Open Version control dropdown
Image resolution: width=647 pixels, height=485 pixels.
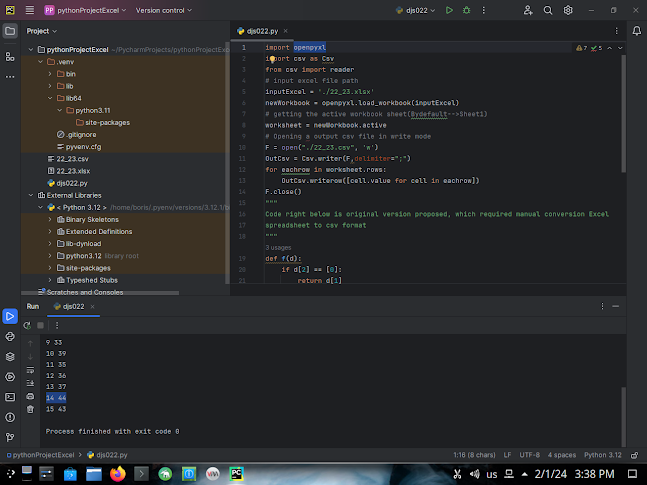tap(164, 10)
